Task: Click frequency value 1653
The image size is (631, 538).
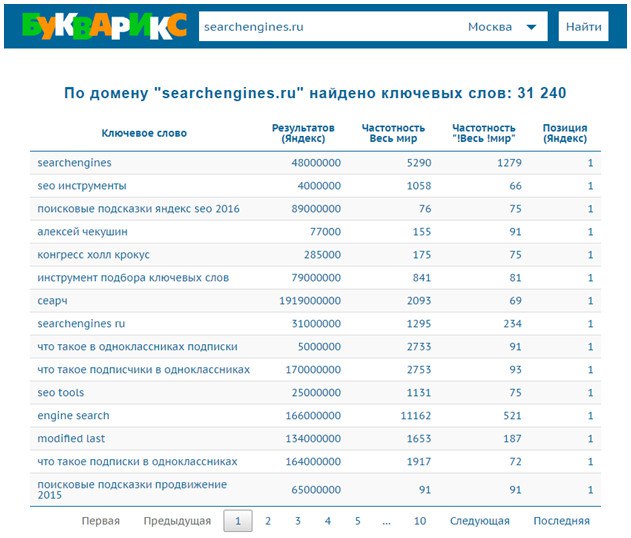Action: 419,439
